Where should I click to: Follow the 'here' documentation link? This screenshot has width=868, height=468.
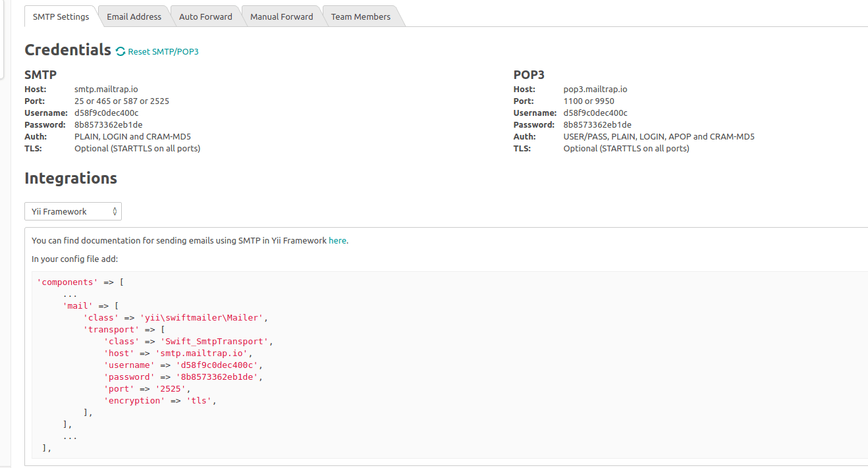click(337, 240)
